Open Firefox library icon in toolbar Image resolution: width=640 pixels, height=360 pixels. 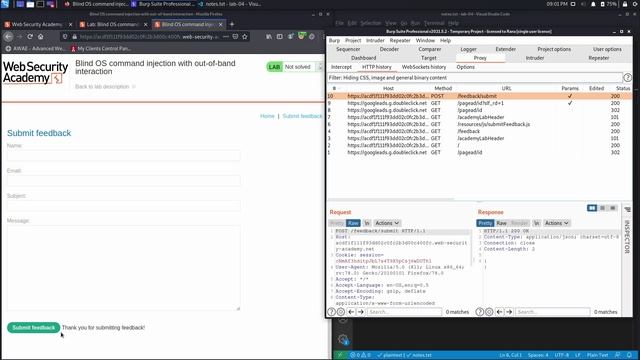pyautogui.click(x=269, y=36)
